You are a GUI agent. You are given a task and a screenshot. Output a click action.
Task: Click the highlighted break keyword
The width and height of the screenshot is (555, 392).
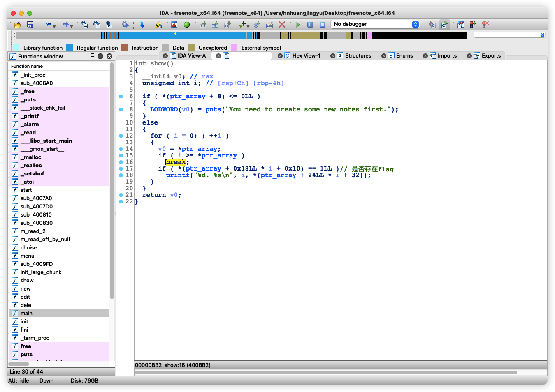coord(176,162)
